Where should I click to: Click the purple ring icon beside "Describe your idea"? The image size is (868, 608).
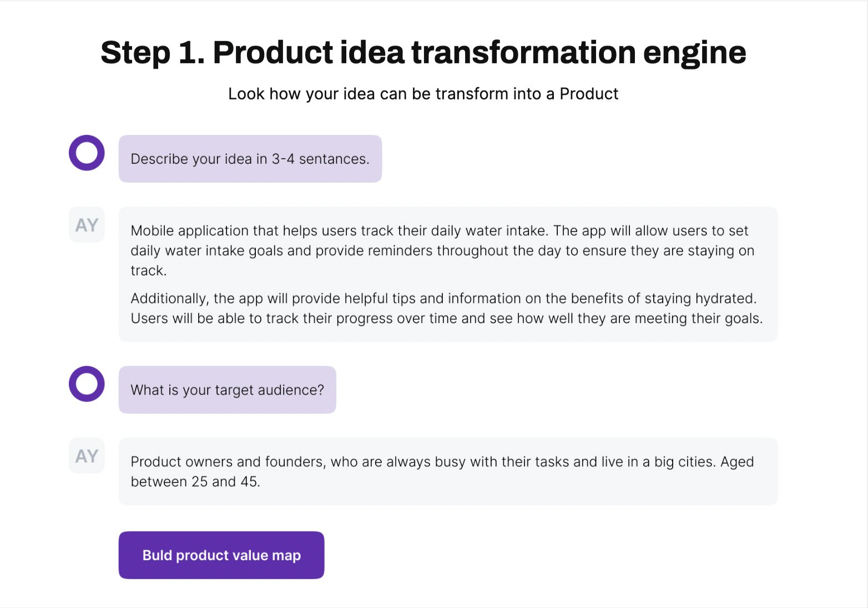[87, 153]
